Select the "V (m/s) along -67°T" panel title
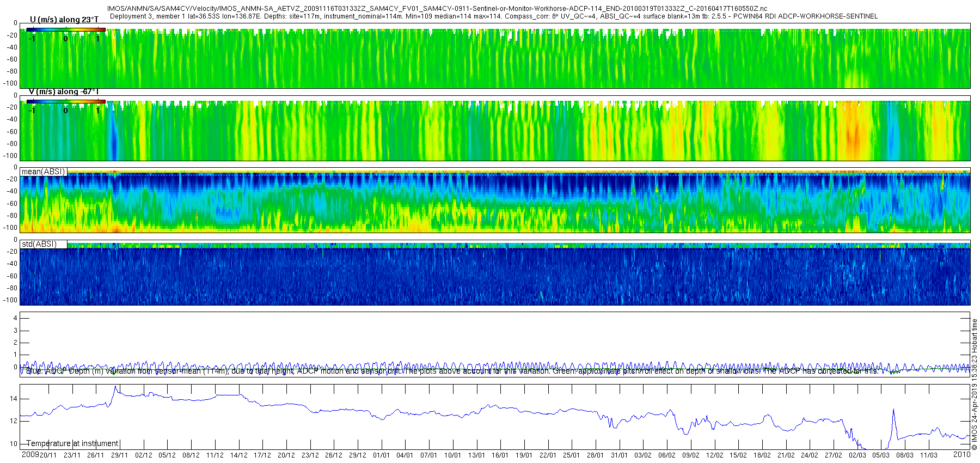The image size is (980, 463). tap(64, 92)
